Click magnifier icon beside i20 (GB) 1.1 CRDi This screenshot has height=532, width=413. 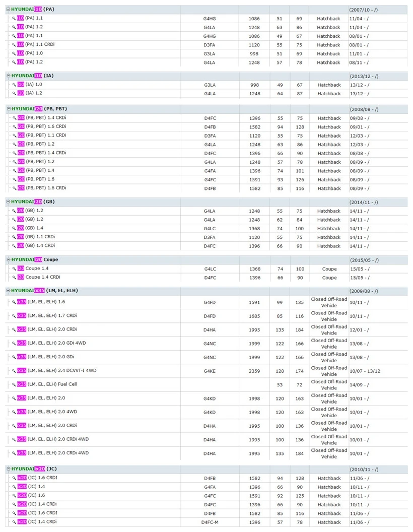(x=14, y=237)
